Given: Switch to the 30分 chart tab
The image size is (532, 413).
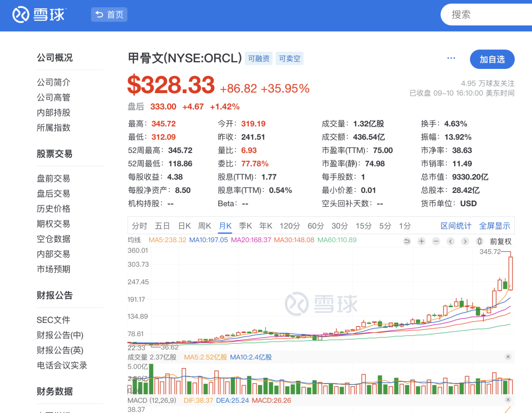Looking at the screenshot, I should [x=339, y=226].
